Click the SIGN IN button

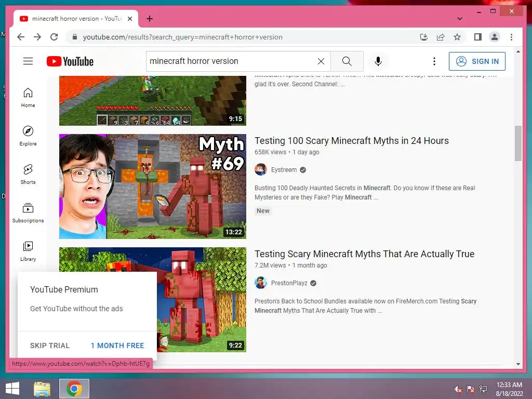(477, 61)
